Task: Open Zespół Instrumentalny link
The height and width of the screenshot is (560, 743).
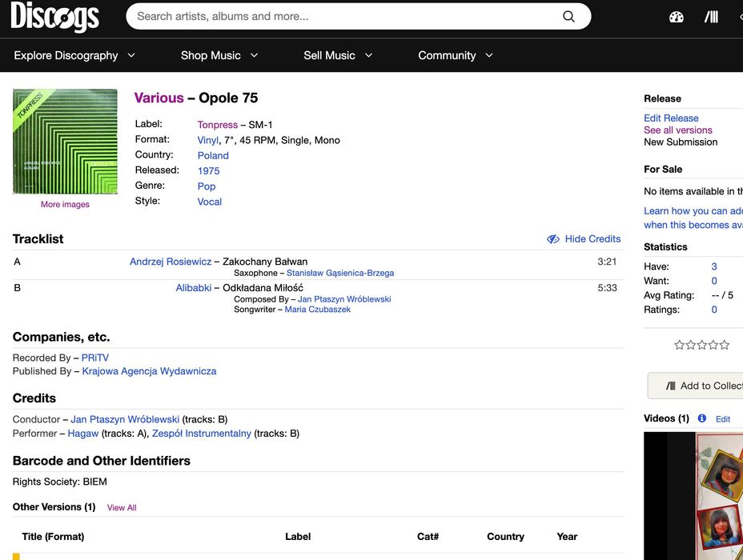Action: point(202,434)
